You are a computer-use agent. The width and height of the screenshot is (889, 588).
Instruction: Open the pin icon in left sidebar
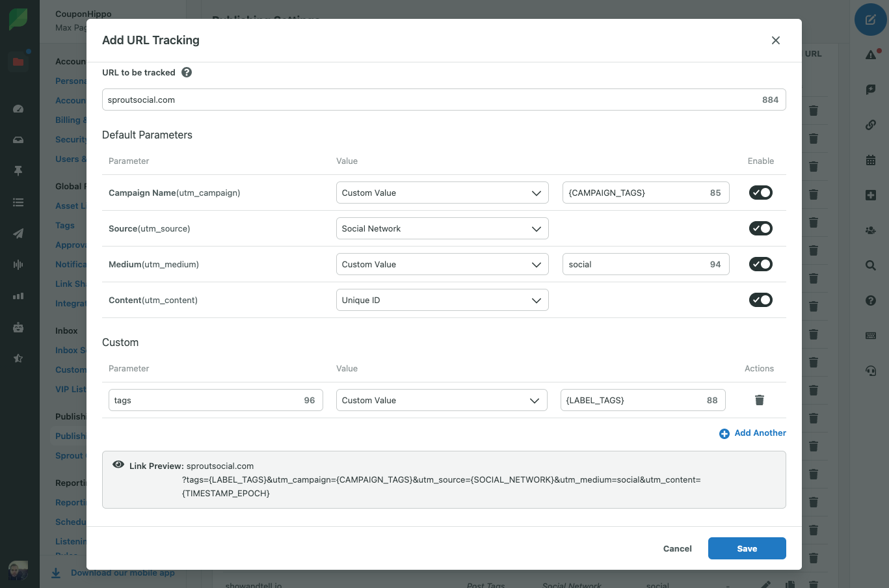click(x=18, y=170)
